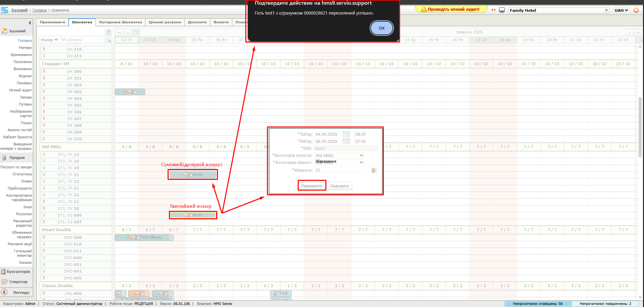The image size is (644, 307).
Task: Click the orange power logout icon
Action: point(636,10)
